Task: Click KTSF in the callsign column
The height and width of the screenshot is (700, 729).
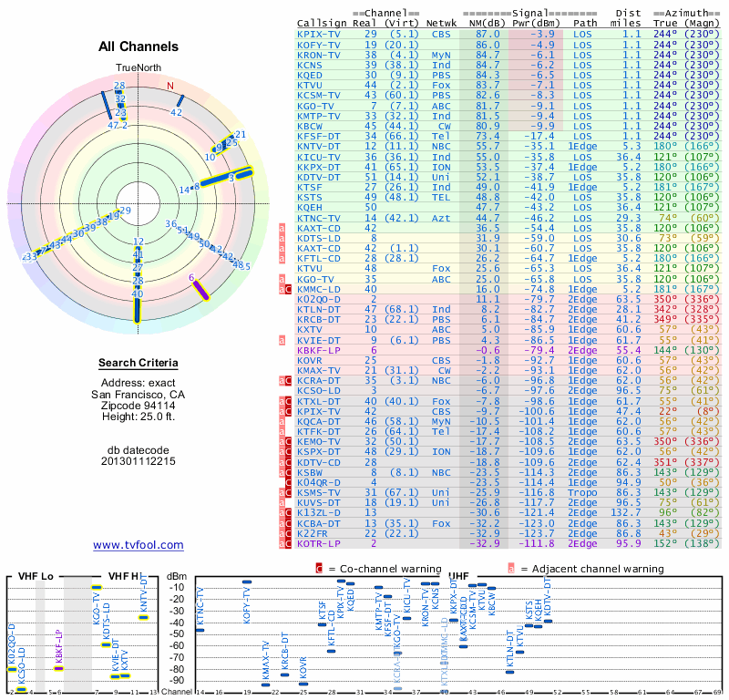Action: [x=310, y=187]
